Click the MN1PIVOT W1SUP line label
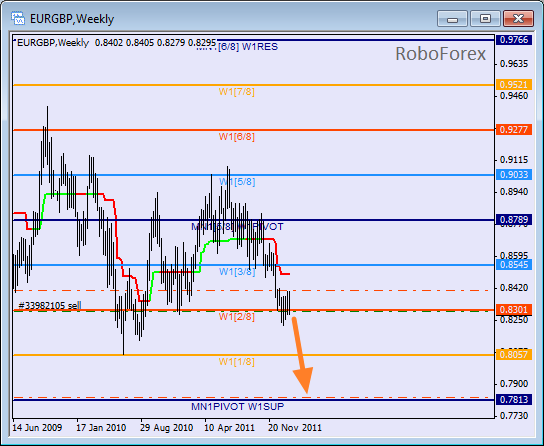Viewport: 544px width, 446px height. 238,406
